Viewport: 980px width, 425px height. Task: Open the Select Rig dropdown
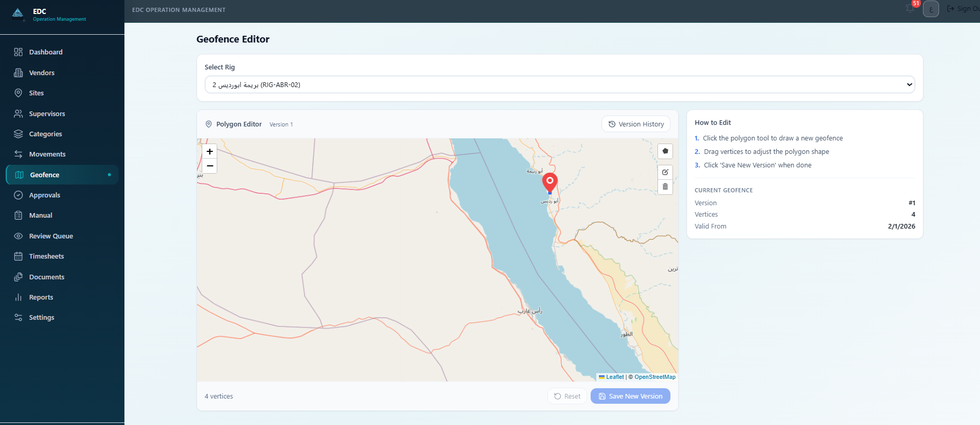click(559, 84)
